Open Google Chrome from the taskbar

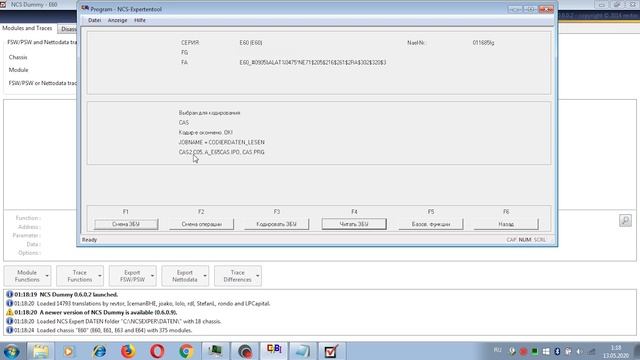(x=186, y=351)
